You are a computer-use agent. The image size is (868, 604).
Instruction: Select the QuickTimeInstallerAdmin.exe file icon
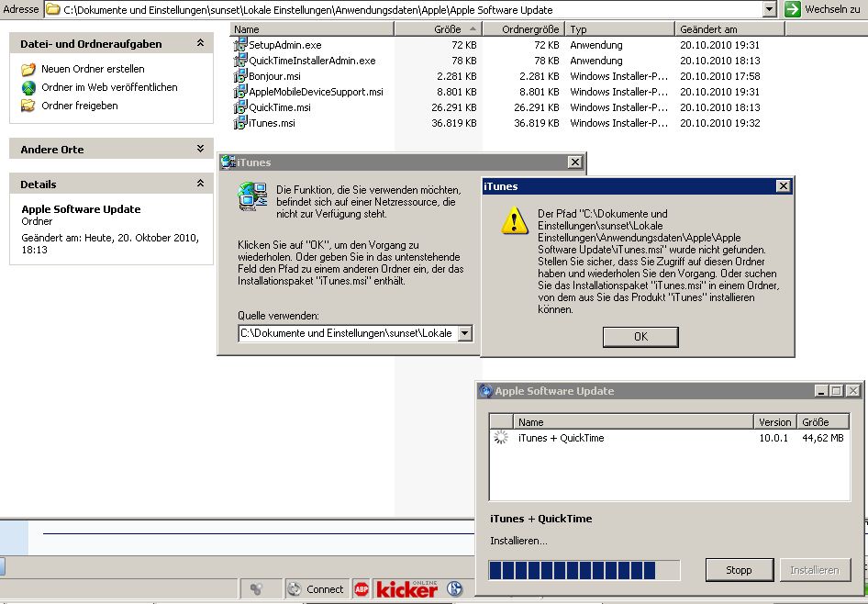coord(240,61)
